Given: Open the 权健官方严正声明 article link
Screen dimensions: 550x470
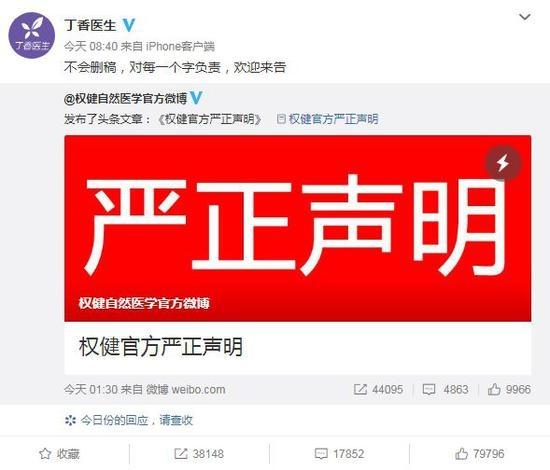Looking at the screenshot, I should 328,119.
